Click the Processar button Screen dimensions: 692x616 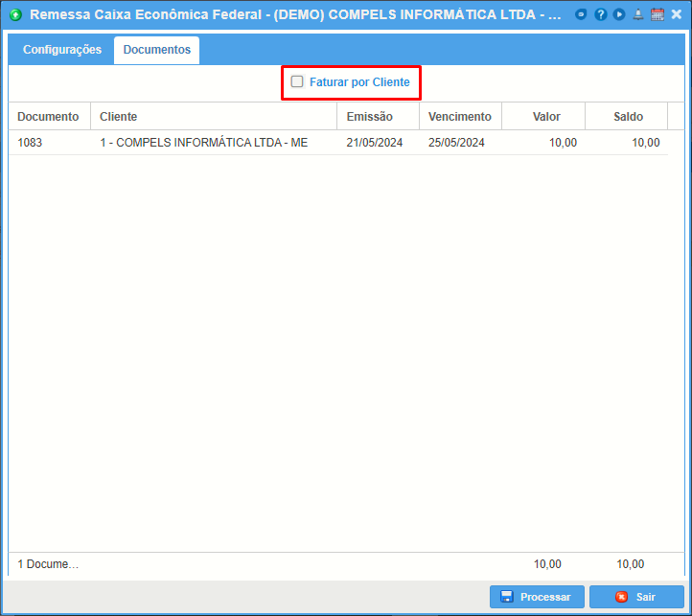point(537,597)
